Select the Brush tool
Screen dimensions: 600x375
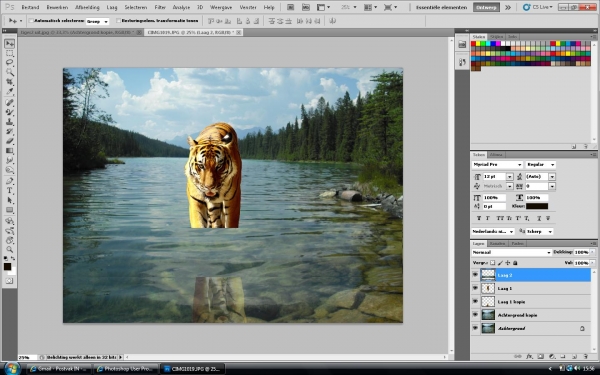(10, 112)
